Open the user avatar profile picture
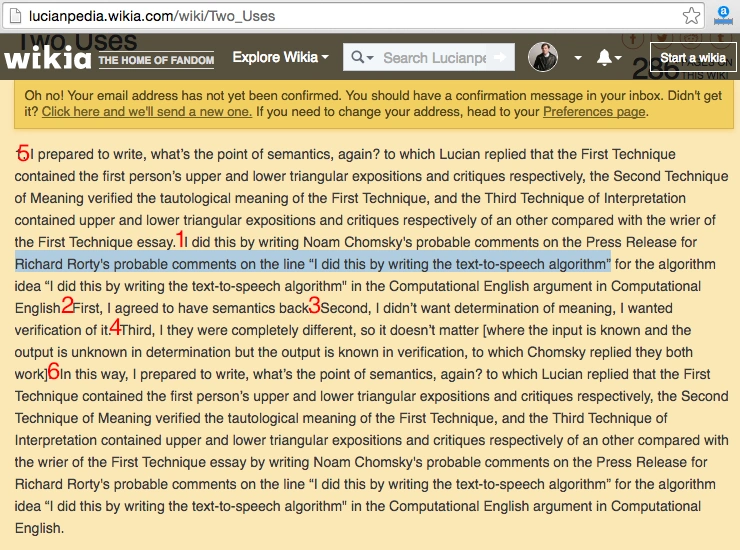 click(543, 57)
